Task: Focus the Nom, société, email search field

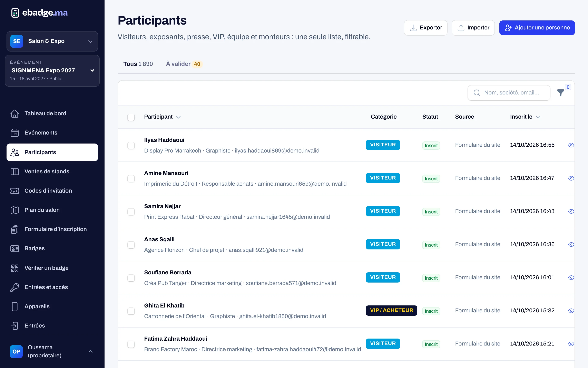Action: [509, 93]
